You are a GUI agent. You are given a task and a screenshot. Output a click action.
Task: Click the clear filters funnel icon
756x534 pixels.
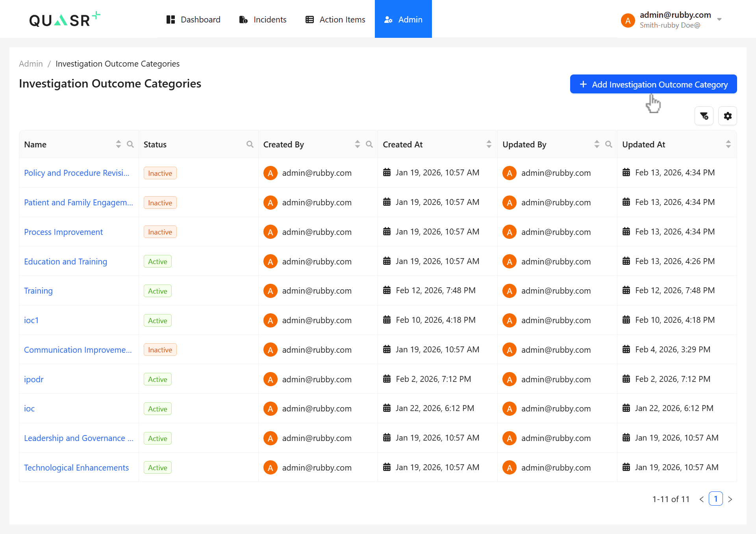point(704,116)
